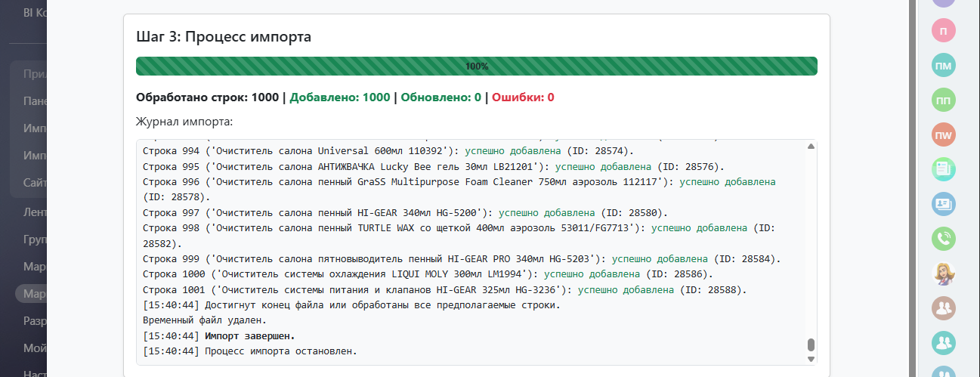Open the cartoon woman avatar chat
This screenshot has height=377, width=980.
[944, 273]
